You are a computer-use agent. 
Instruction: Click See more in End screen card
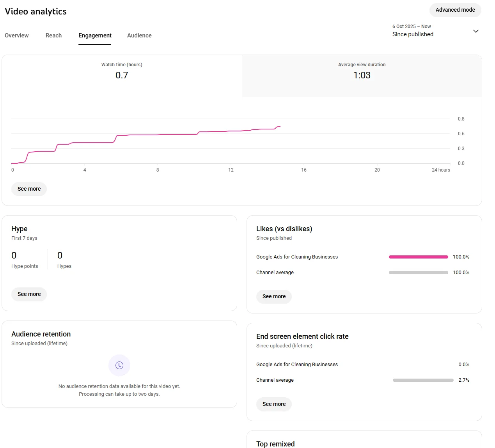[274, 404]
